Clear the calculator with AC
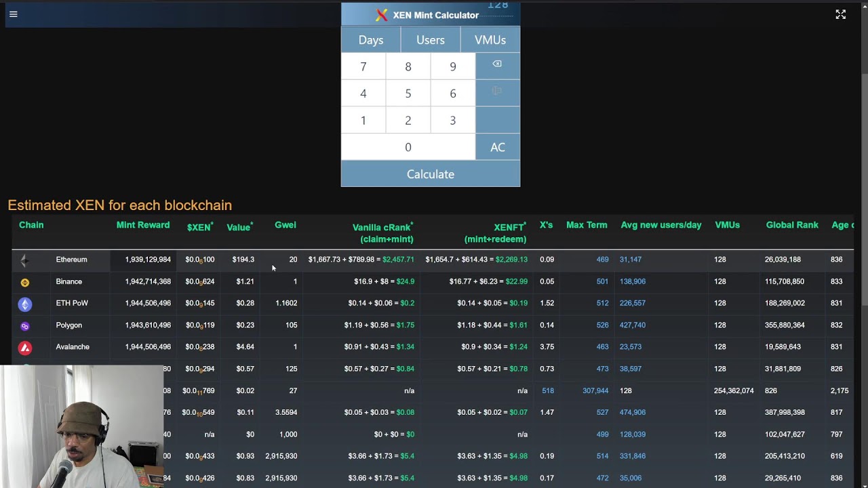Screen dimensions: 868x488 pyautogui.click(x=498, y=147)
